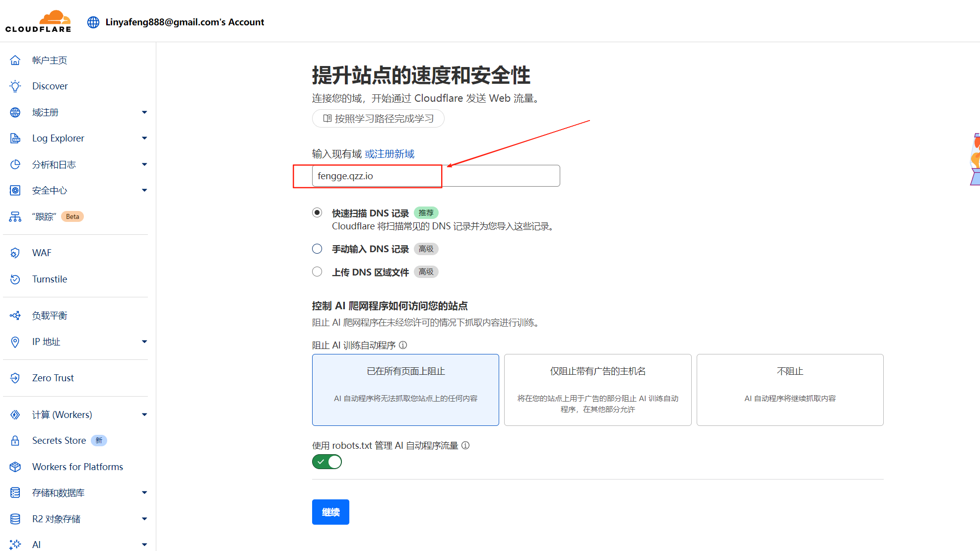
Task: Disable the robots.txt AI 自动程序流量 toggle
Action: point(327,462)
